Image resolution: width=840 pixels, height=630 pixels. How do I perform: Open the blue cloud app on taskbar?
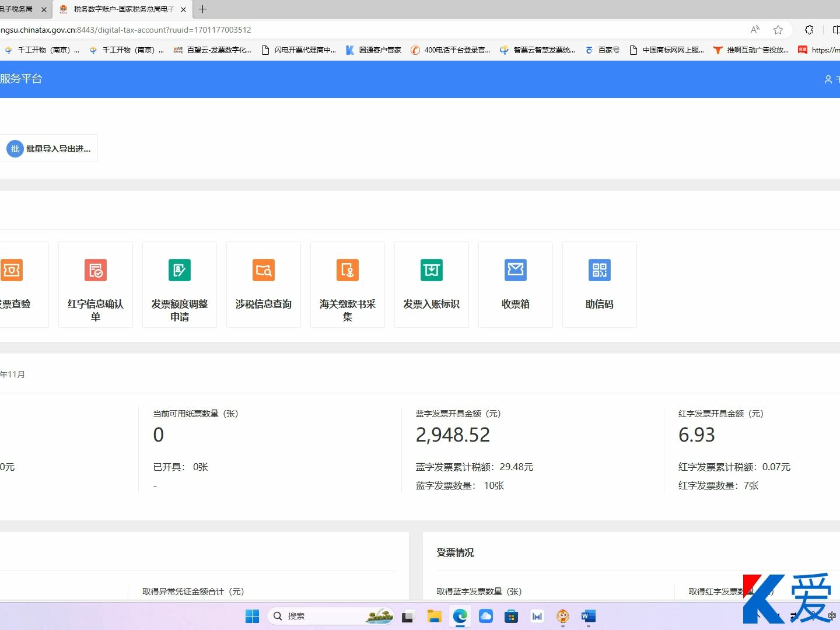click(x=486, y=616)
